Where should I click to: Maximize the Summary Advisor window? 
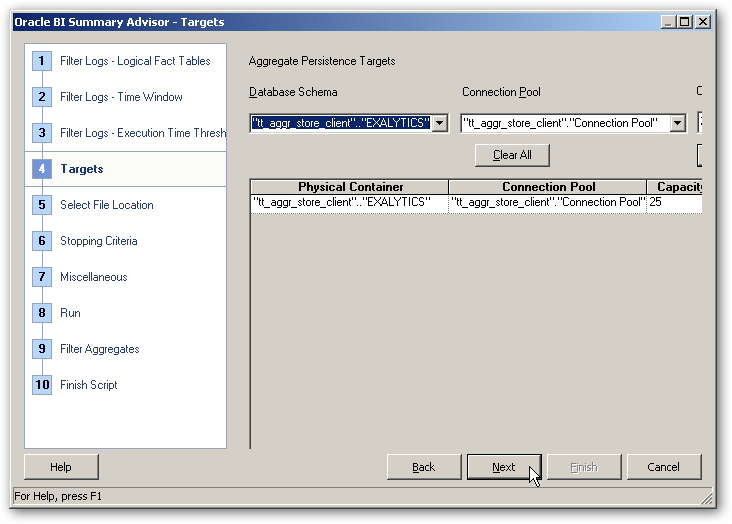684,22
